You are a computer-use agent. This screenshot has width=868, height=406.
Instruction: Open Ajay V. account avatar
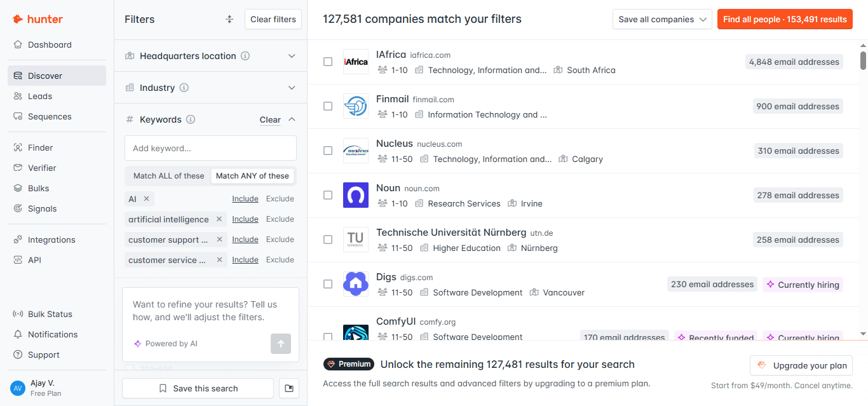18,388
